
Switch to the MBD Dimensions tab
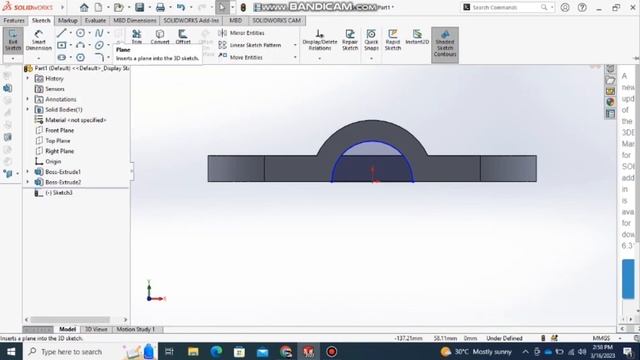pyautogui.click(x=135, y=20)
